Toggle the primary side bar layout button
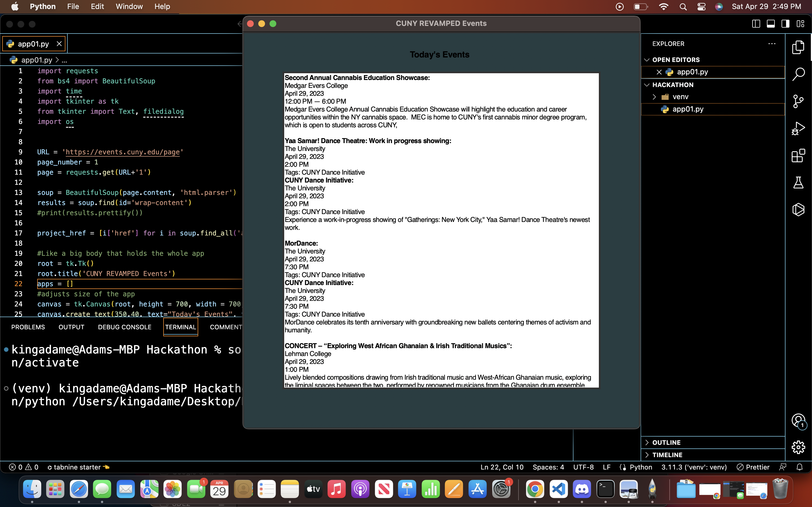The height and width of the screenshot is (507, 812). (756, 24)
